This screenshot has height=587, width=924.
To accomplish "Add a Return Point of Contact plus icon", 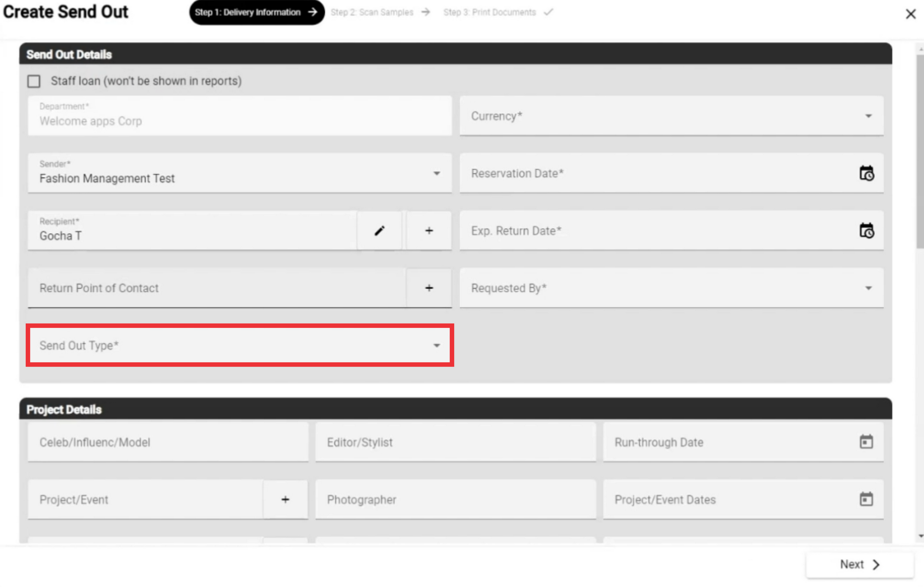I will tap(429, 288).
